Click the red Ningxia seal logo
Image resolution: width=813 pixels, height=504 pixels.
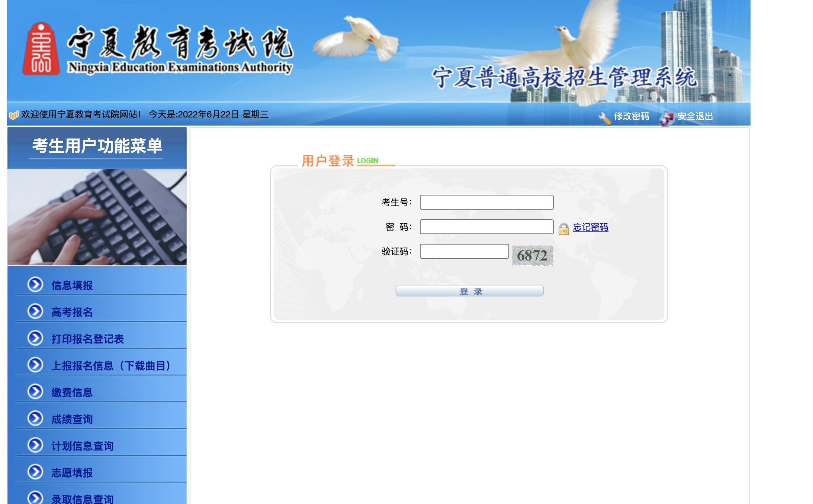[41, 48]
